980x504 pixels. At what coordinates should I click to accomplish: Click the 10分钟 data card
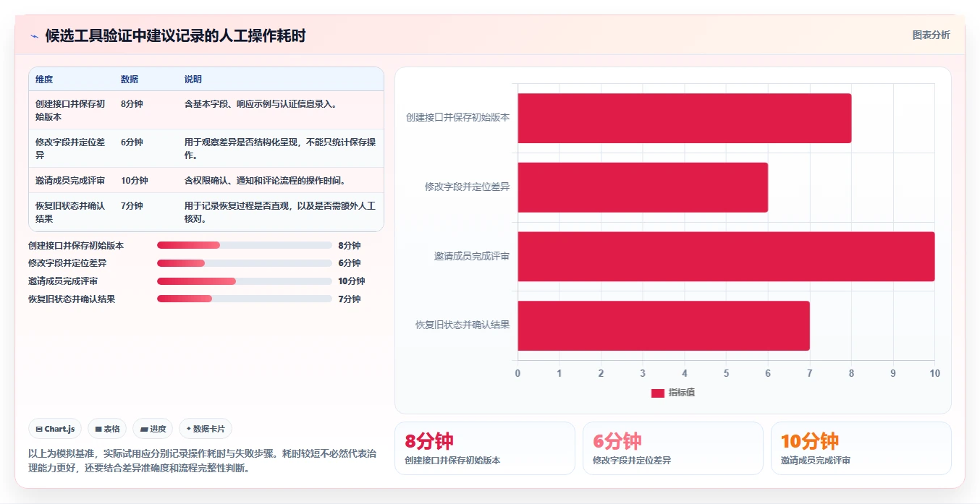click(x=861, y=448)
